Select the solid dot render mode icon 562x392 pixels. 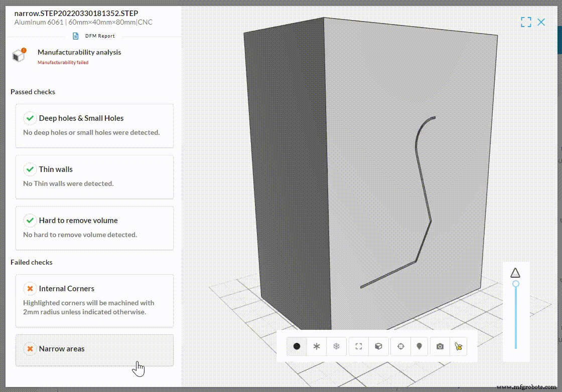click(297, 346)
